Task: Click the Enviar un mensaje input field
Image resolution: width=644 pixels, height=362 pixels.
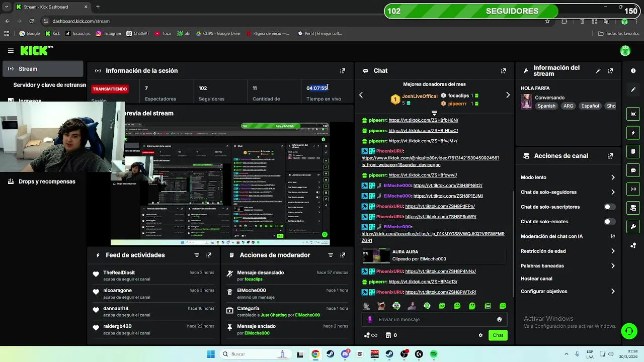Action: [x=435, y=319]
